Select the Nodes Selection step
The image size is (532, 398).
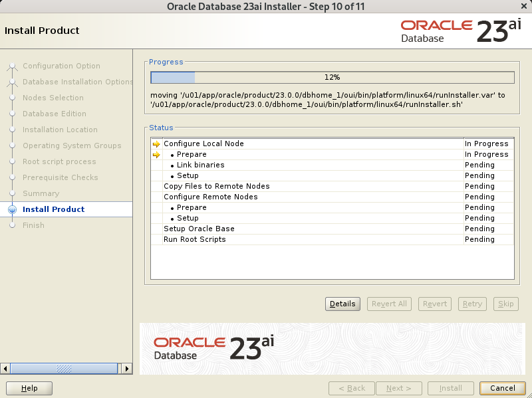tap(53, 98)
